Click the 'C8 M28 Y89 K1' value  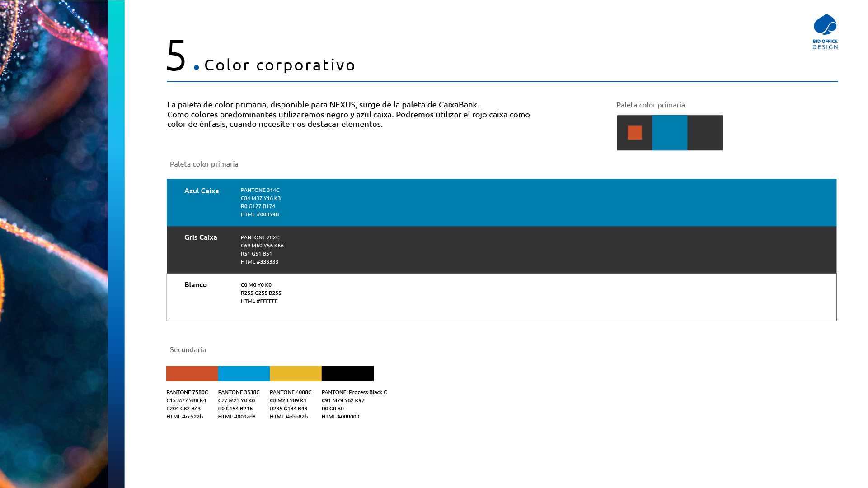point(288,400)
